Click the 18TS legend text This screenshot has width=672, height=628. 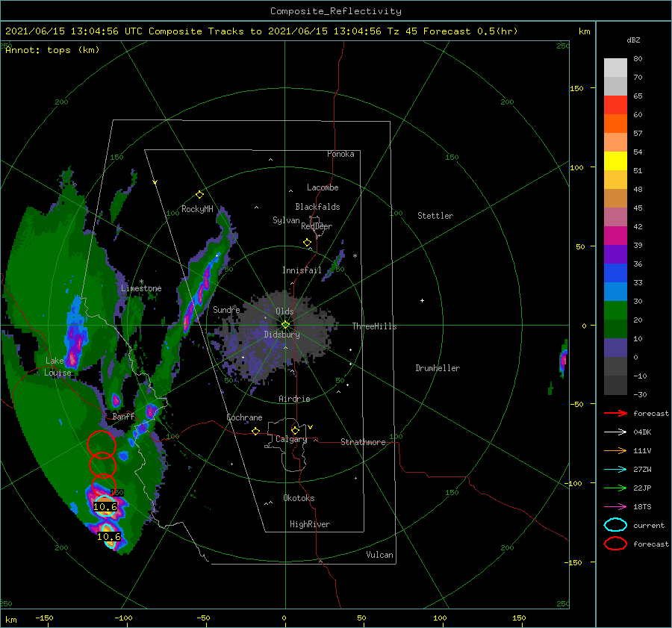(642, 507)
